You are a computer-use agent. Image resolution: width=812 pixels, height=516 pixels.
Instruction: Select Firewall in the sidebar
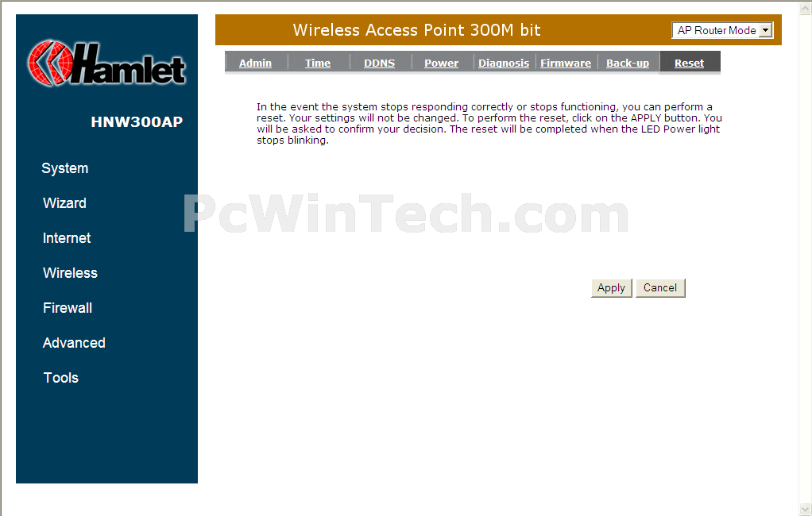coord(68,308)
